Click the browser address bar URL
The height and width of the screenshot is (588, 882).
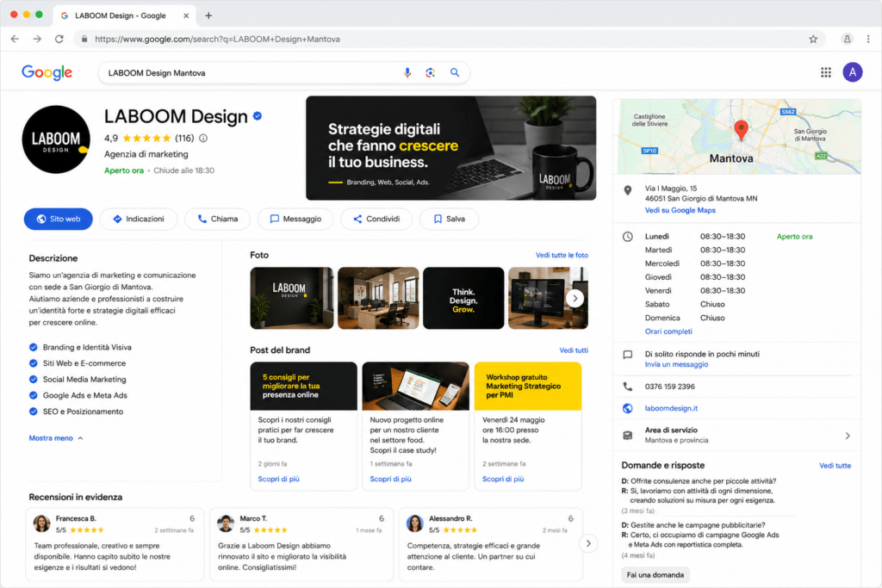coord(217,39)
